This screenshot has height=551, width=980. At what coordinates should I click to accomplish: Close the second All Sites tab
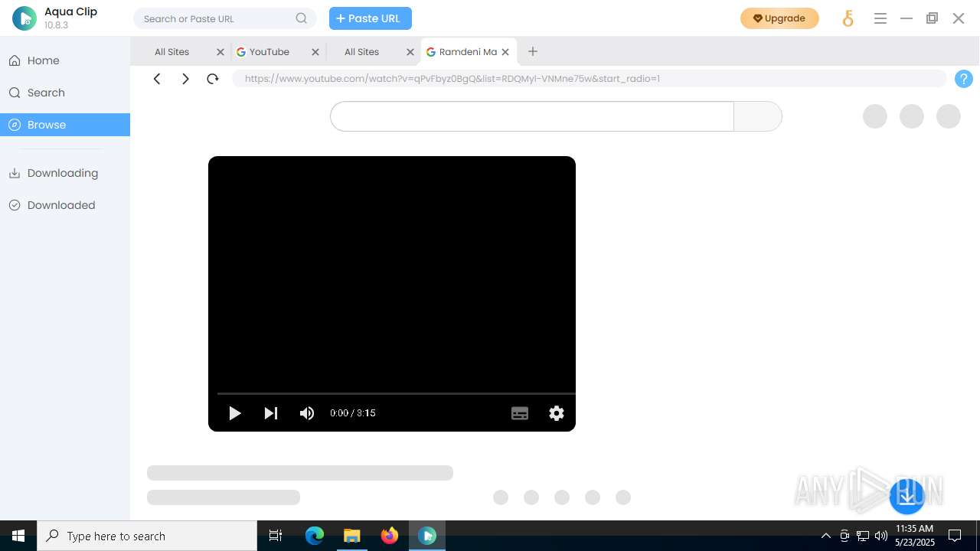(x=410, y=52)
